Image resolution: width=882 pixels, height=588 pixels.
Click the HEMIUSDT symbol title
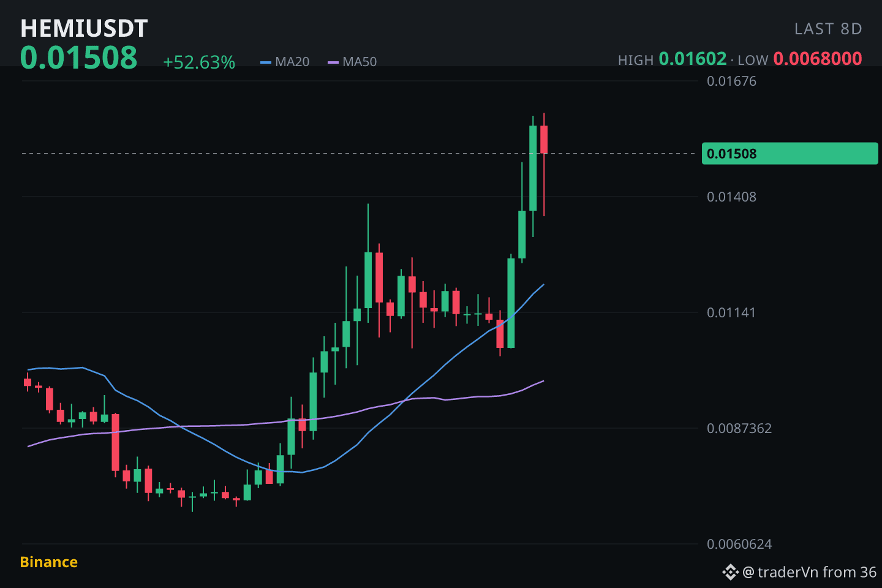click(84, 28)
